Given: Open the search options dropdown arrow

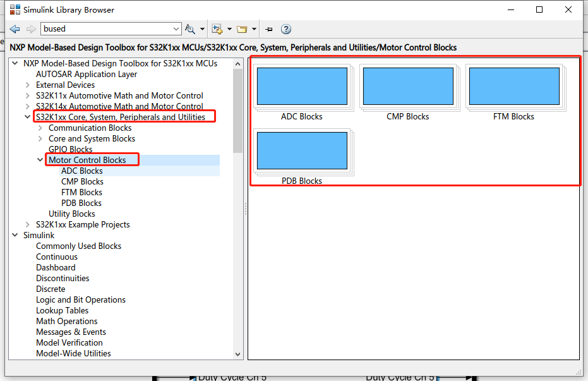Looking at the screenshot, I should (x=202, y=29).
